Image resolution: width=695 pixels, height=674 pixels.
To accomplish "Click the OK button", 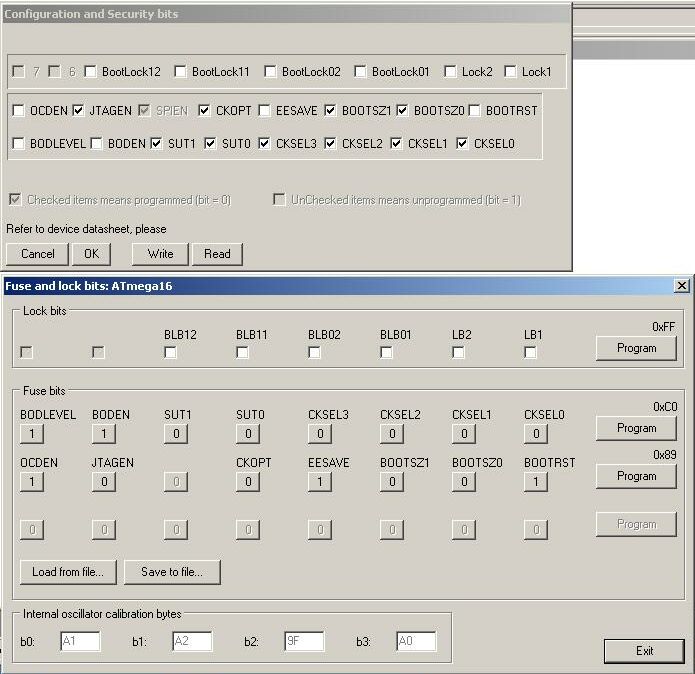I will click(x=92, y=254).
